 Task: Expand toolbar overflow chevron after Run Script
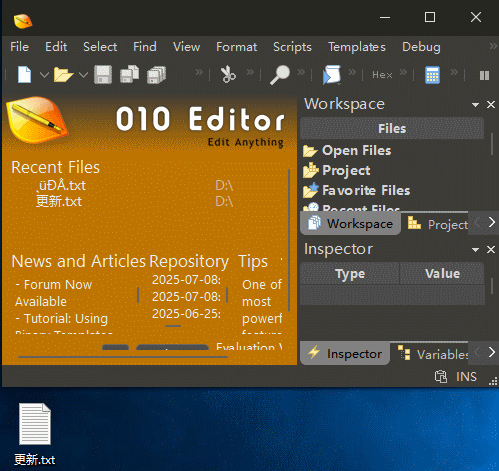[352, 72]
